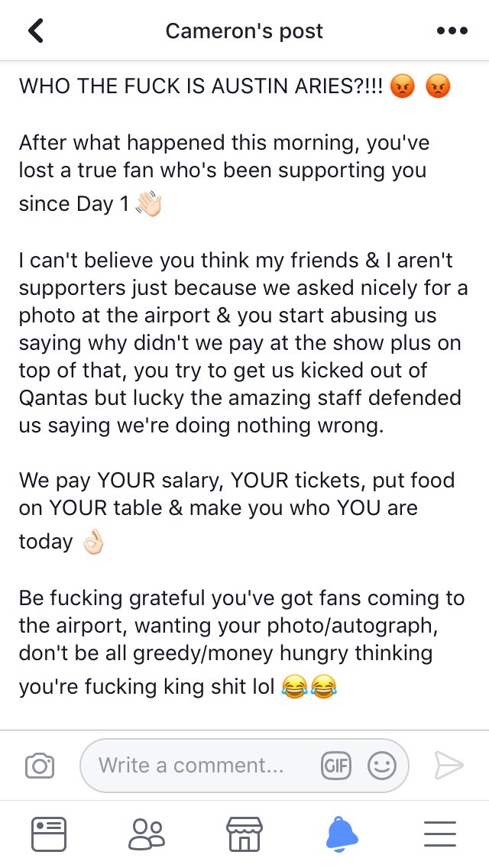Click the "Cameron's post" header title

(244, 31)
